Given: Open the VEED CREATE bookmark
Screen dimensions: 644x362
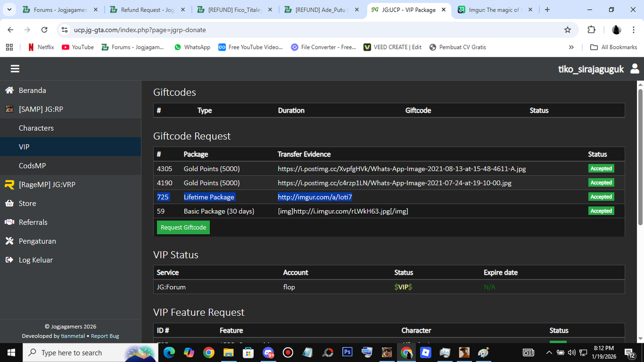Looking at the screenshot, I should point(392,47).
